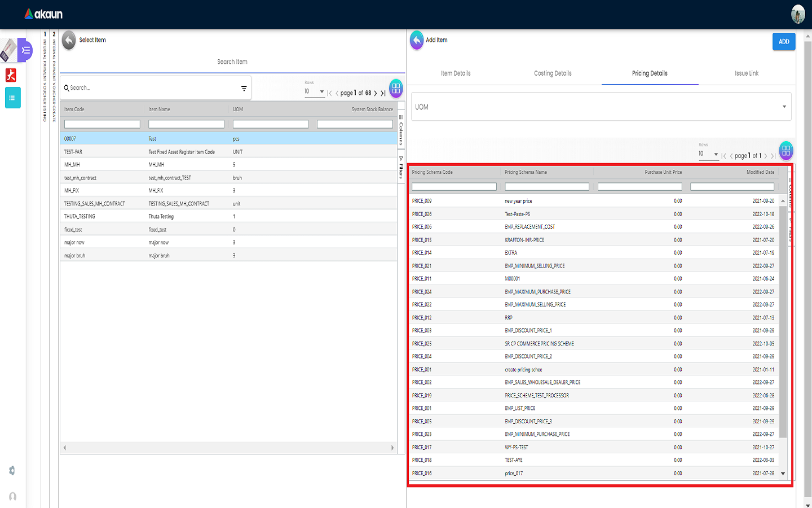This screenshot has height=508, width=812.
Task: Click the user avatar in top right
Action: [798, 14]
